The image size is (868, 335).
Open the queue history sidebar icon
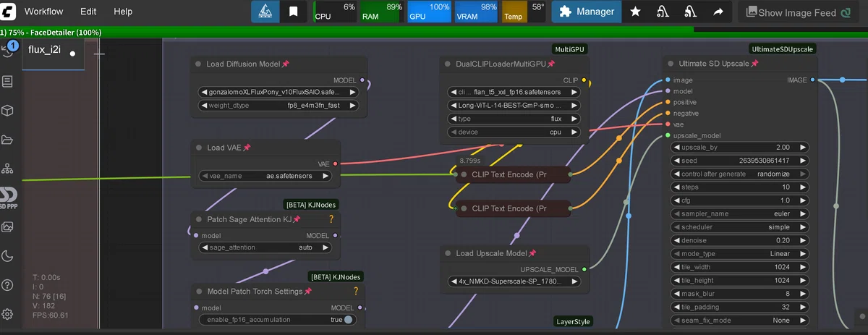click(8, 51)
